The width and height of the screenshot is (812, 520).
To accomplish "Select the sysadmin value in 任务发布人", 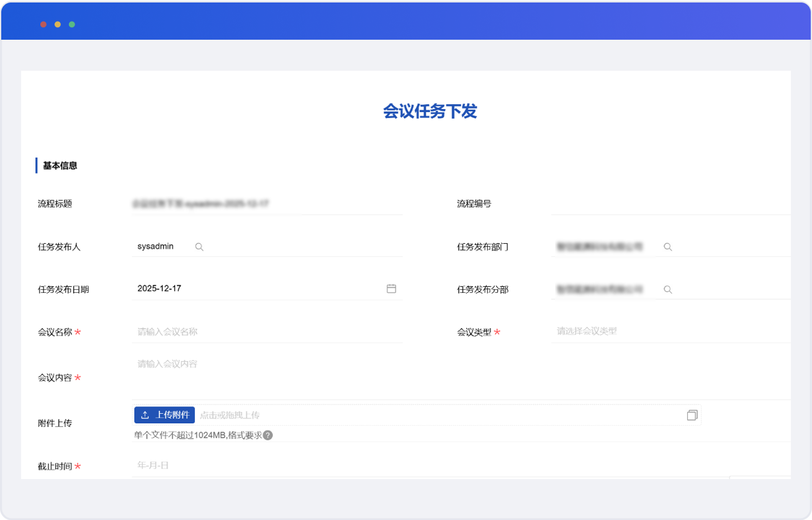I will [x=155, y=247].
